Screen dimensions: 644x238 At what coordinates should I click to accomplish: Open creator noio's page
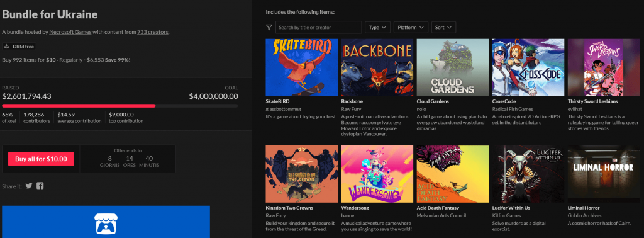(421, 109)
